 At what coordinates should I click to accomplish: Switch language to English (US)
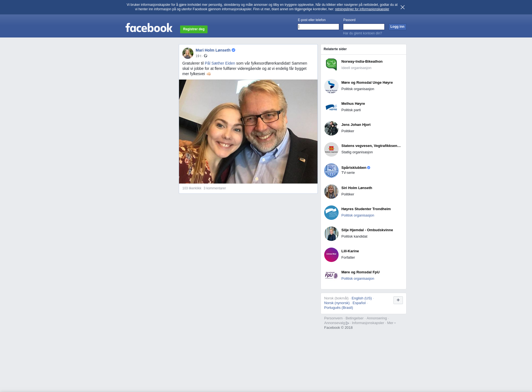pos(362,298)
